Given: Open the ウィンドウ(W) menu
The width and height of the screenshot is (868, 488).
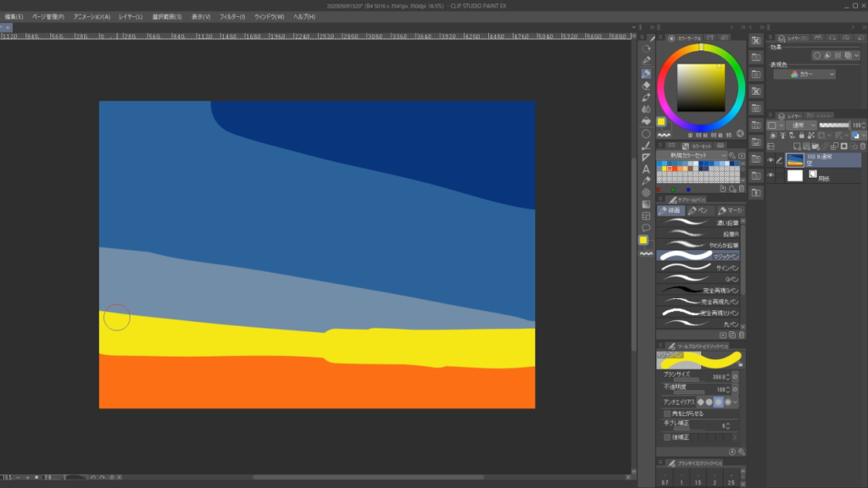Looking at the screenshot, I should [269, 17].
